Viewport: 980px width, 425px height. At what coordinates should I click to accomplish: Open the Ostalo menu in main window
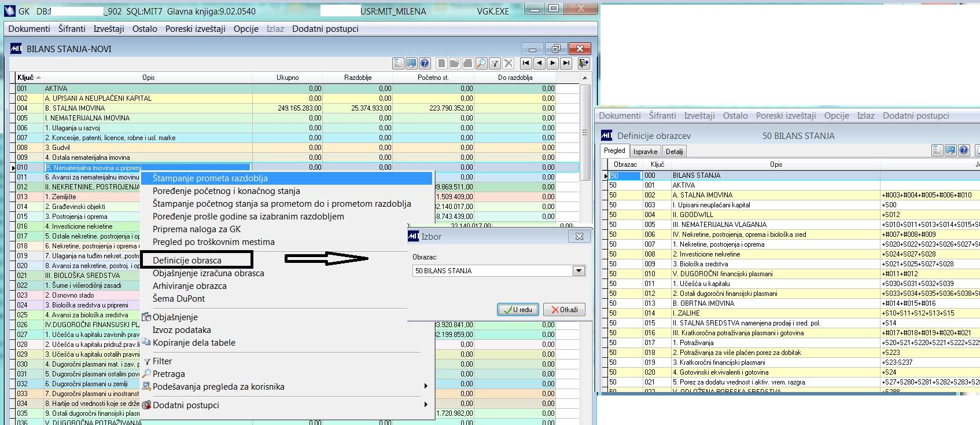tap(145, 28)
